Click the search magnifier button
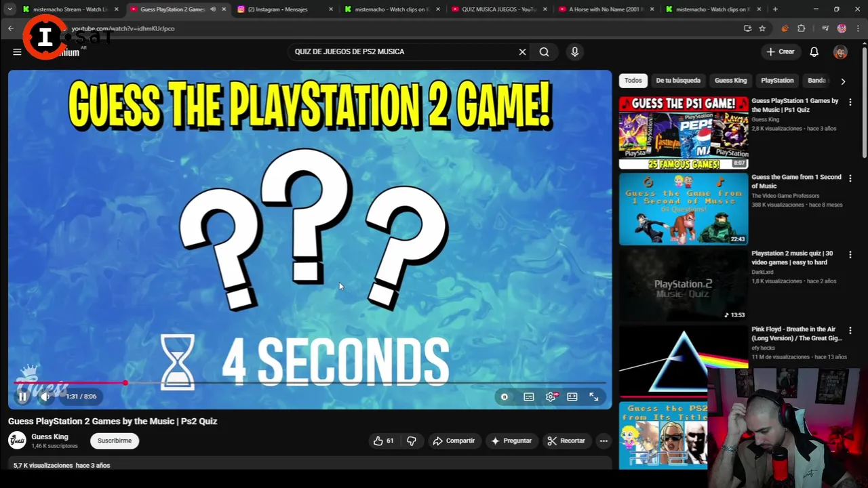This screenshot has height=488, width=868. click(x=544, y=52)
